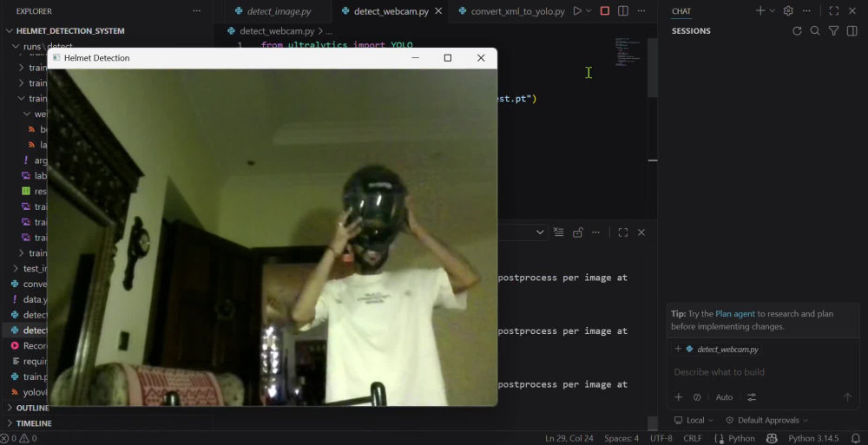Filter chat sessions
This screenshot has height=445, width=868.
click(833, 31)
